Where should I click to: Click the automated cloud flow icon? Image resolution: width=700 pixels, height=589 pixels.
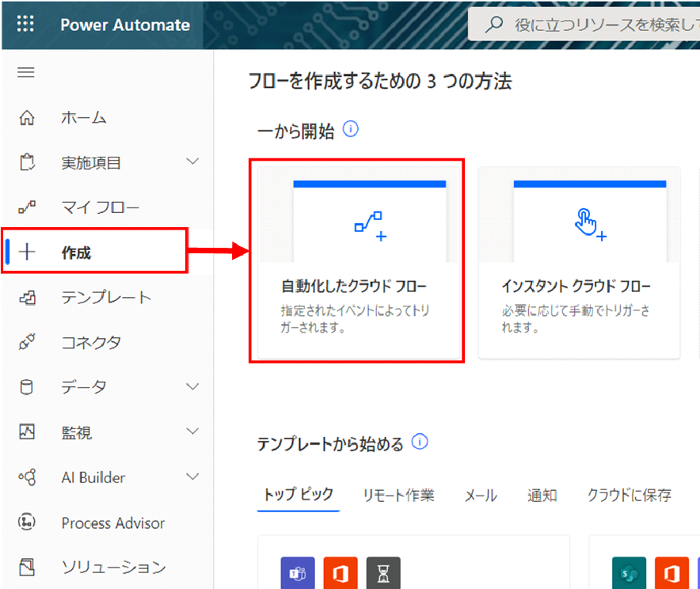tap(371, 226)
